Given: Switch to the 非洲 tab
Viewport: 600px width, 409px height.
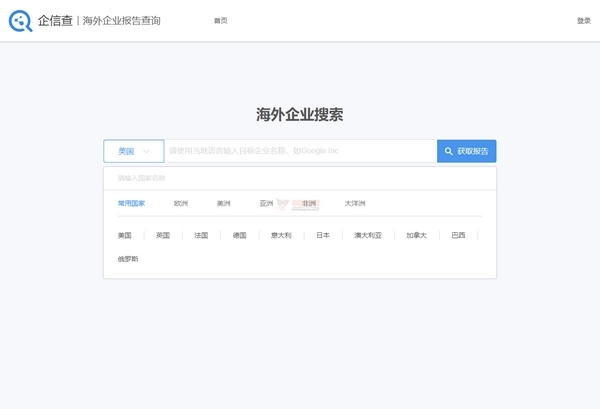Looking at the screenshot, I should click(x=309, y=203).
